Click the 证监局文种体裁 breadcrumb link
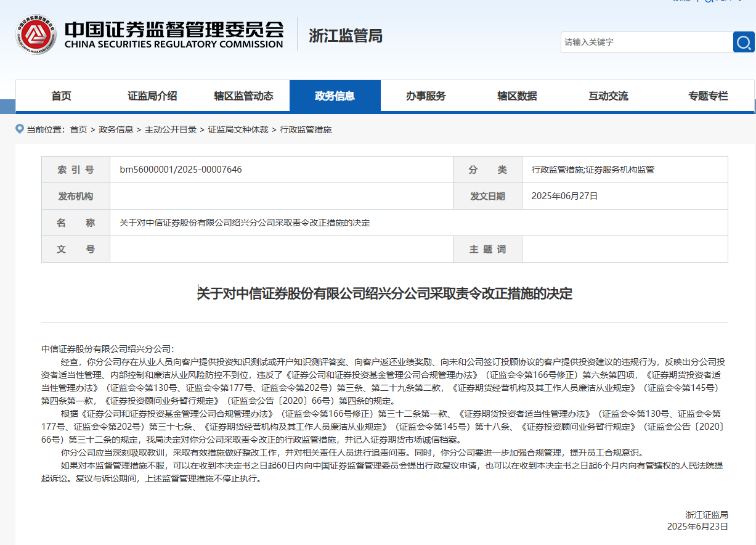 pyautogui.click(x=238, y=129)
